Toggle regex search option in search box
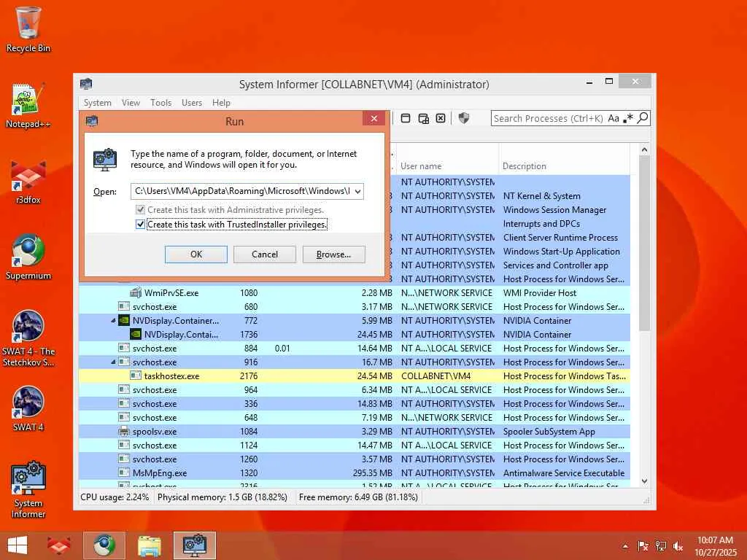 (628, 118)
